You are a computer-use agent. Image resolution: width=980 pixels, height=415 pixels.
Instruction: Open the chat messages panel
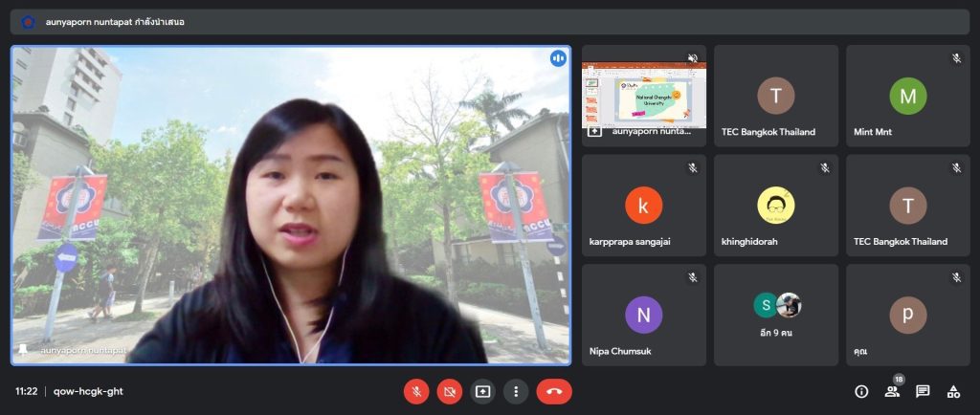pyautogui.click(x=923, y=391)
